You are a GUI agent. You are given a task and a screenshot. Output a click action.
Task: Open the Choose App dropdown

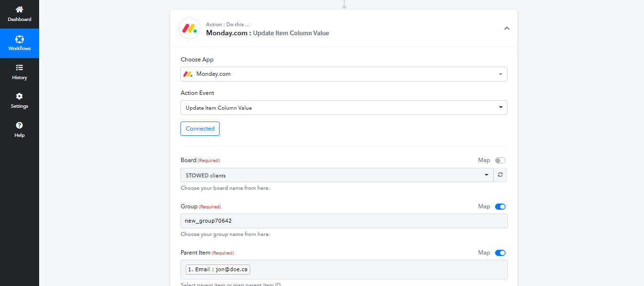tap(344, 74)
